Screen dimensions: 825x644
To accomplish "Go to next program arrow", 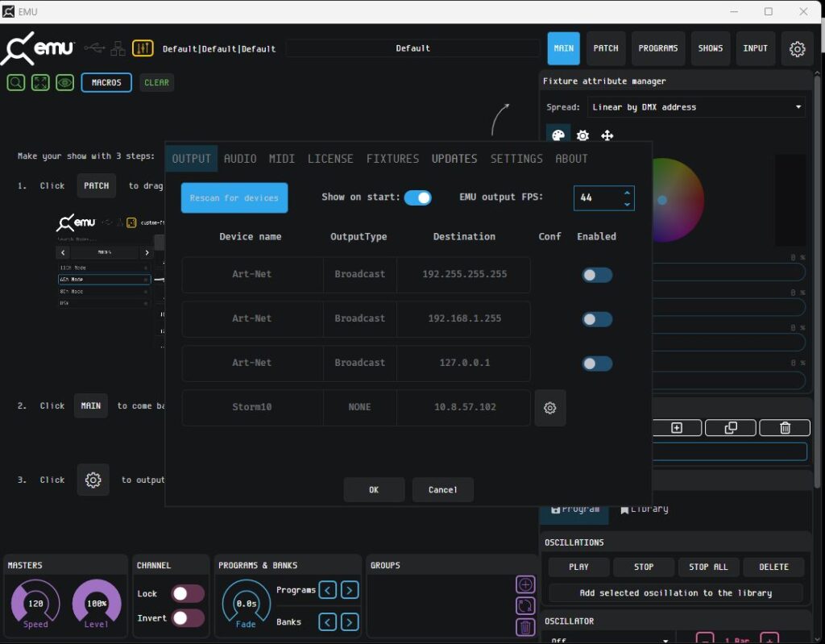I will point(350,590).
